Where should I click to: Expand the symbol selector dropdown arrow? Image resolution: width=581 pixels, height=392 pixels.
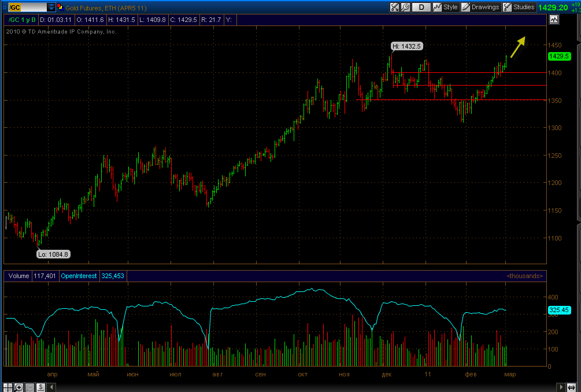click(51, 8)
